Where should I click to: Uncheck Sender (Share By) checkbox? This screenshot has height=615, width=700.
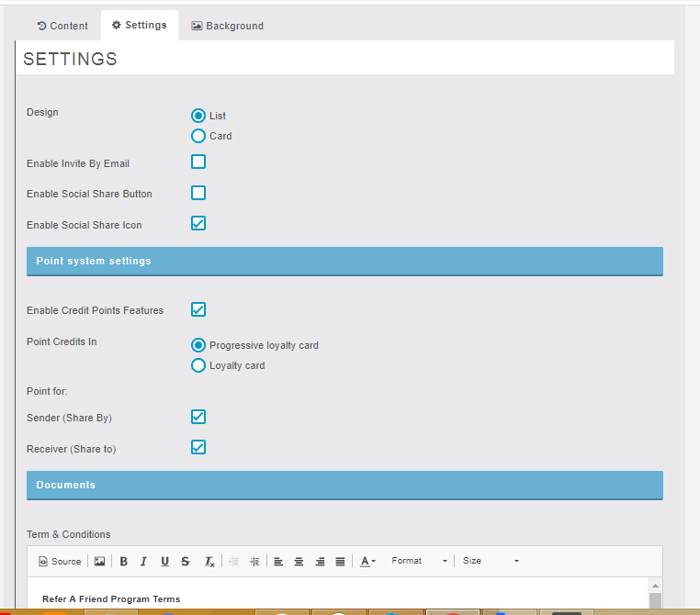[x=198, y=417]
